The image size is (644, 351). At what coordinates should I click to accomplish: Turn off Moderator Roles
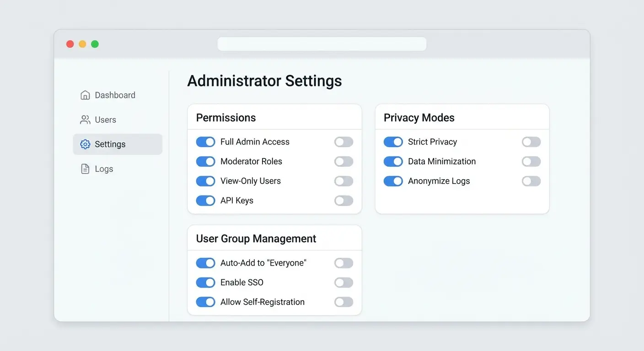(205, 161)
